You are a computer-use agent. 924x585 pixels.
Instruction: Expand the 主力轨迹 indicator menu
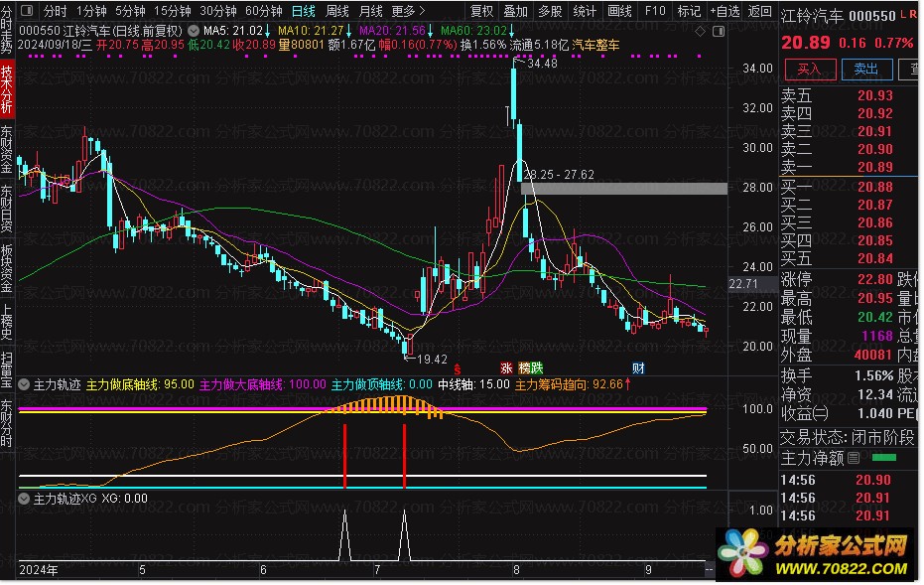[x=24, y=385]
